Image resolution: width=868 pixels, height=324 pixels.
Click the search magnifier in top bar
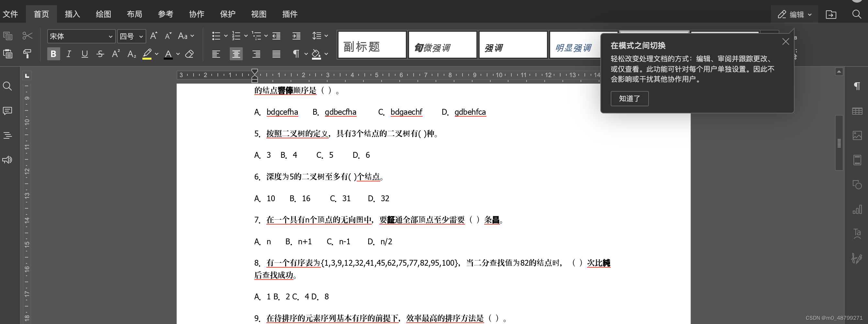coord(857,14)
